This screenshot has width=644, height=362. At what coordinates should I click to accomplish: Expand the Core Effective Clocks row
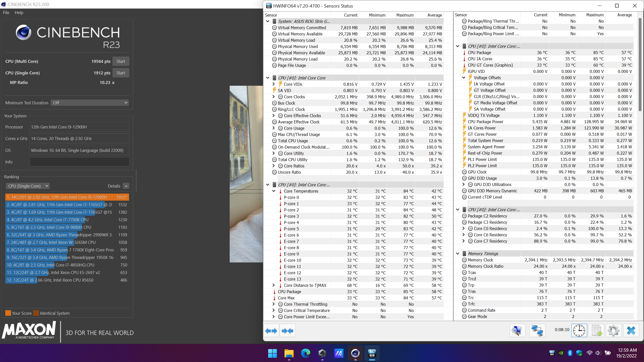274,116
